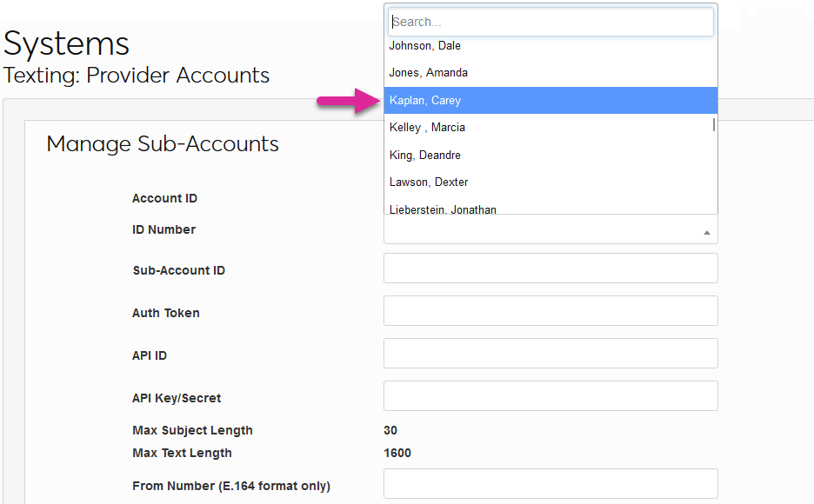
Task: Select the highlighted Kaplan, Carey option
Action: tap(425, 101)
